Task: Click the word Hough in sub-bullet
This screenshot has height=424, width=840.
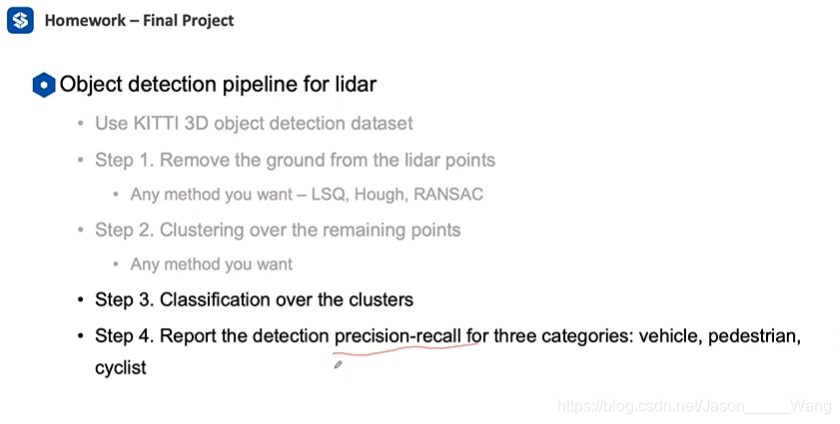Action: (x=381, y=195)
